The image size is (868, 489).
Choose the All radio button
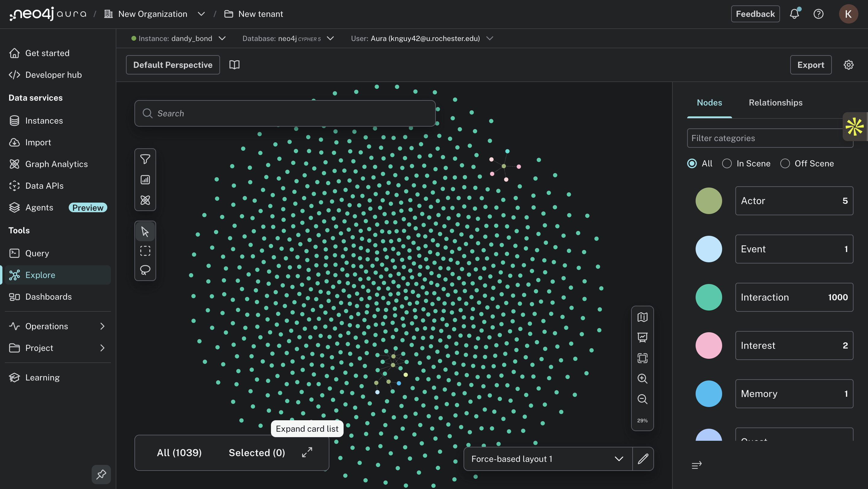692,163
